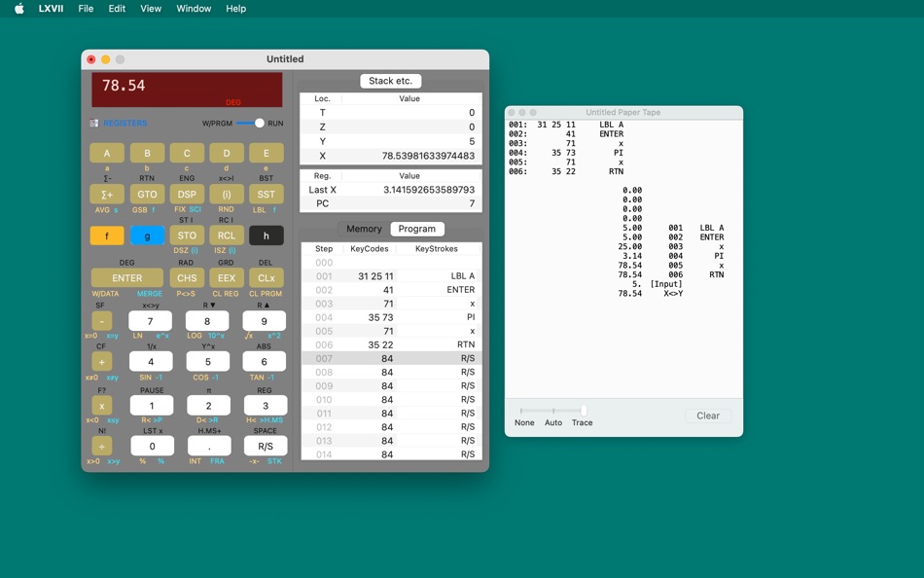This screenshot has height=578, width=924.
Task: Click the CHS key
Action: click(187, 277)
